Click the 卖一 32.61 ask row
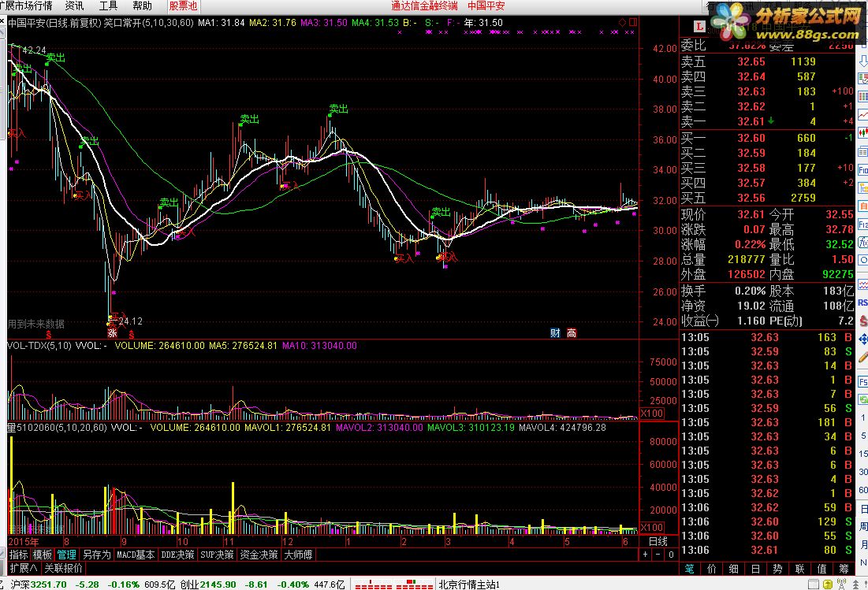The width and height of the screenshot is (868, 590). [768, 121]
